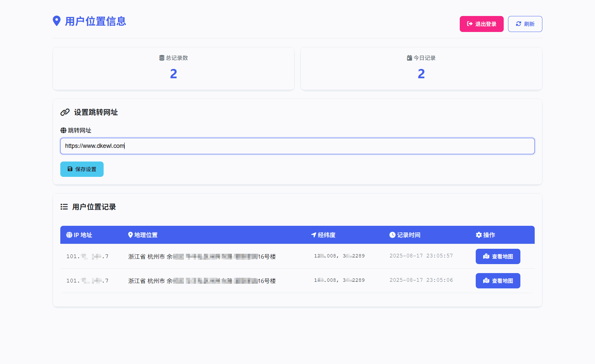Viewport: 595px width, 364px height.
Task: Select the second row's coordinates text
Action: pyautogui.click(x=339, y=280)
